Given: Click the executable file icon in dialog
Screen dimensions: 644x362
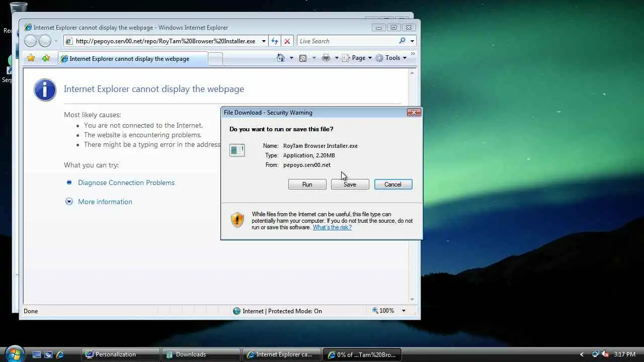Looking at the screenshot, I should point(237,150).
